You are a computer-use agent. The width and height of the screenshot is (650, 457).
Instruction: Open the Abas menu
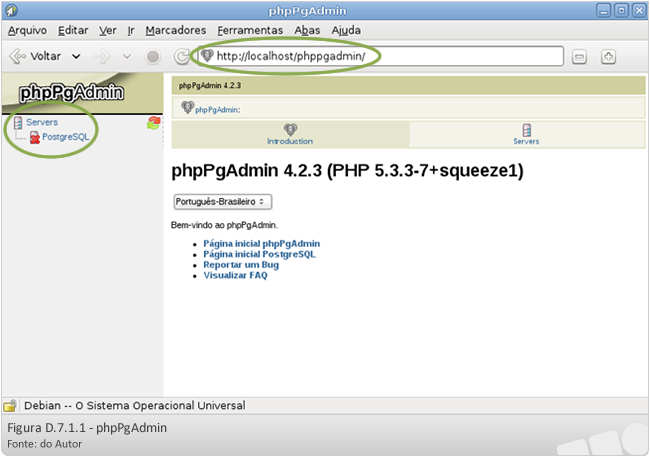(x=307, y=30)
